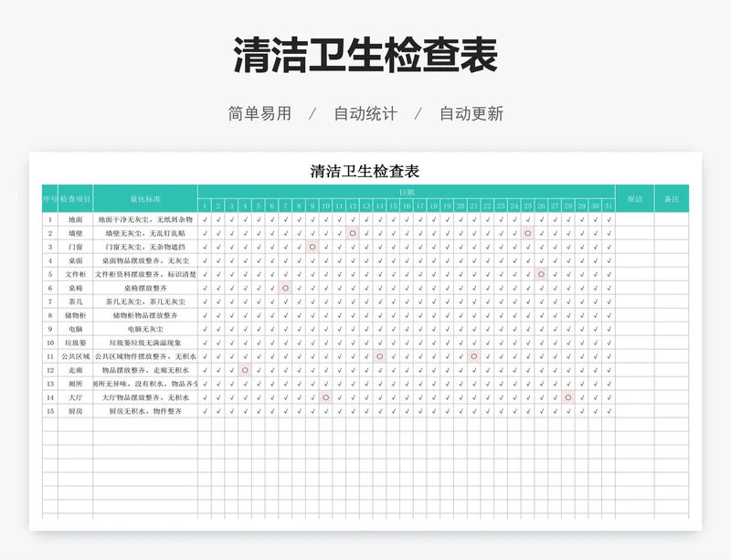Select the 公共区域 item cell
The width and height of the screenshot is (731, 560).
tap(76, 356)
